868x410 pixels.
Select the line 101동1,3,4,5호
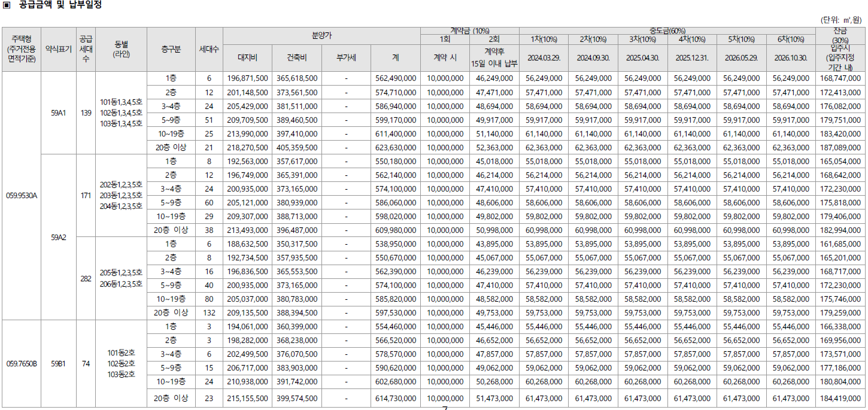coord(121,102)
